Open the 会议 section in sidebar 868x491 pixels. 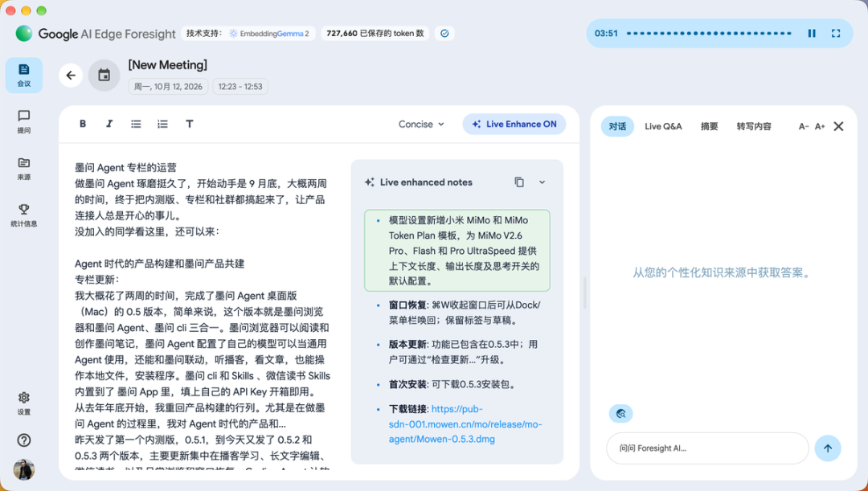pyautogui.click(x=24, y=76)
